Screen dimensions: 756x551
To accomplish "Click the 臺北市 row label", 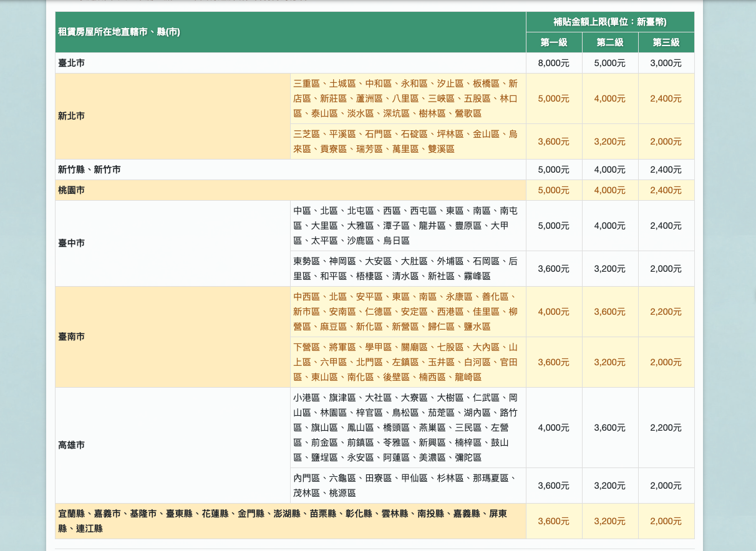I will [291, 63].
